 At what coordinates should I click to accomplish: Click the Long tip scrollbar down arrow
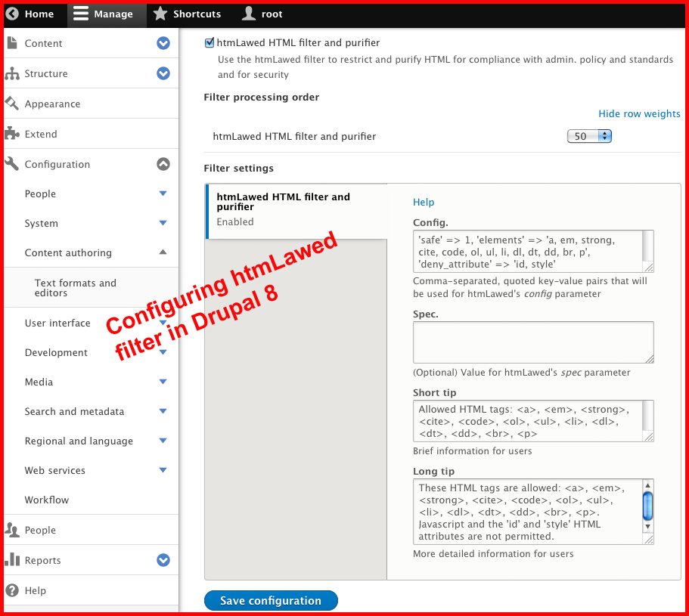tap(647, 526)
